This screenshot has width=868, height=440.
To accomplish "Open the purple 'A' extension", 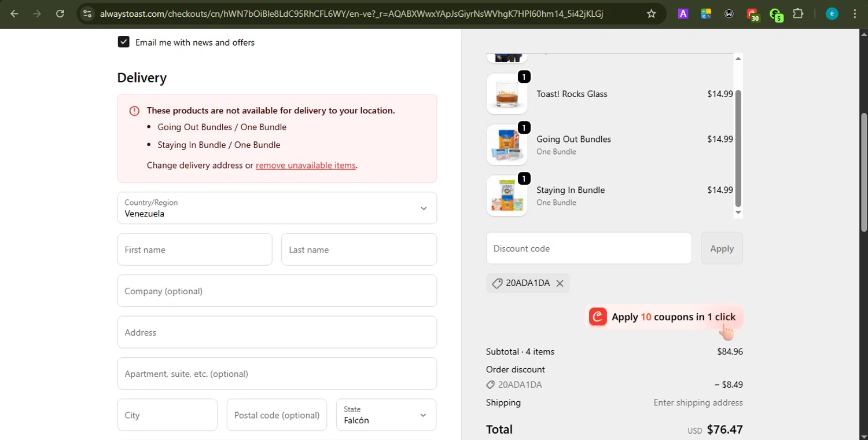I will tap(683, 14).
